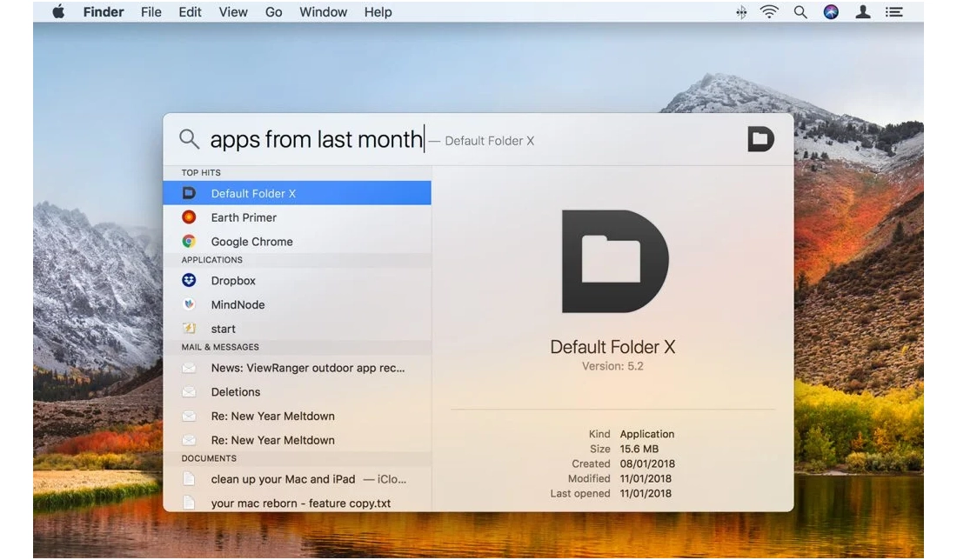Open Siri from the menu bar
957x560 pixels.
pyautogui.click(x=831, y=12)
